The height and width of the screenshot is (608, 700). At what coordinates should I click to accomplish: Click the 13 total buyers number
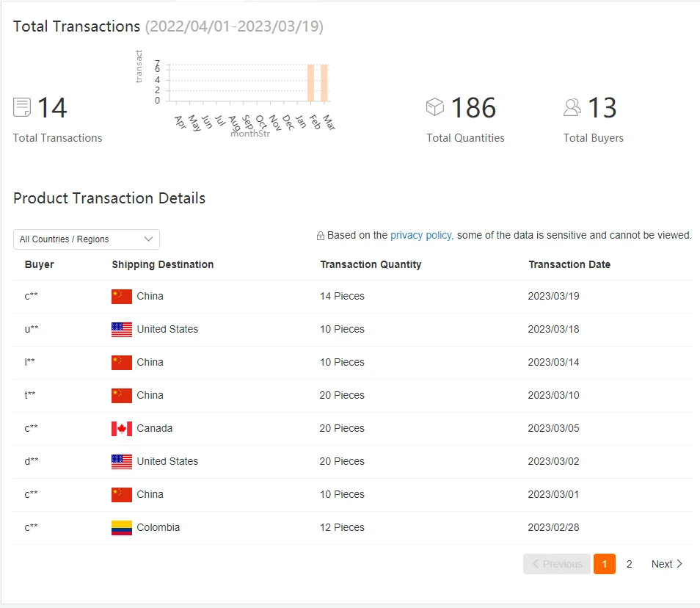coord(602,108)
